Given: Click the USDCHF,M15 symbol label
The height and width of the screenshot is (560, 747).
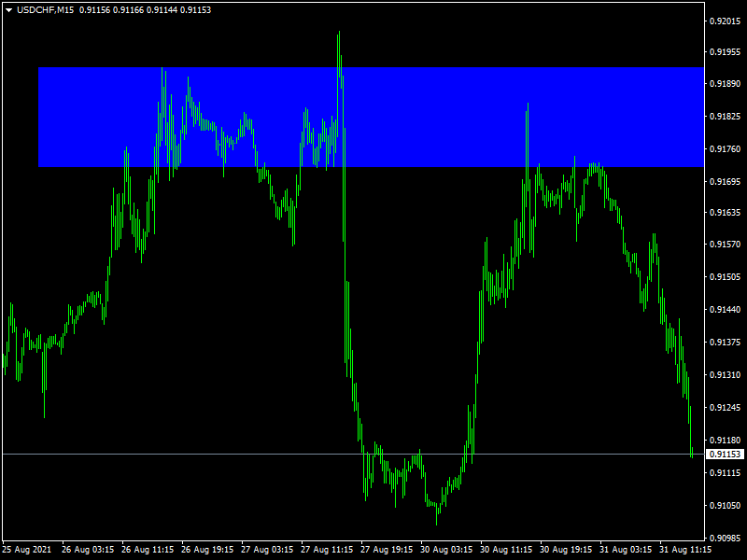Looking at the screenshot, I should pos(45,10).
